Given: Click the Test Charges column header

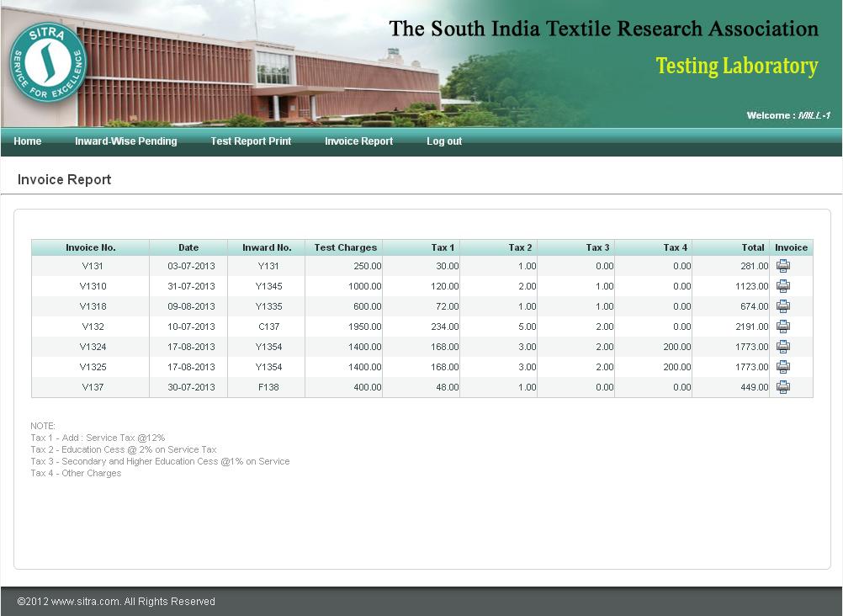Looking at the screenshot, I should 345,247.
